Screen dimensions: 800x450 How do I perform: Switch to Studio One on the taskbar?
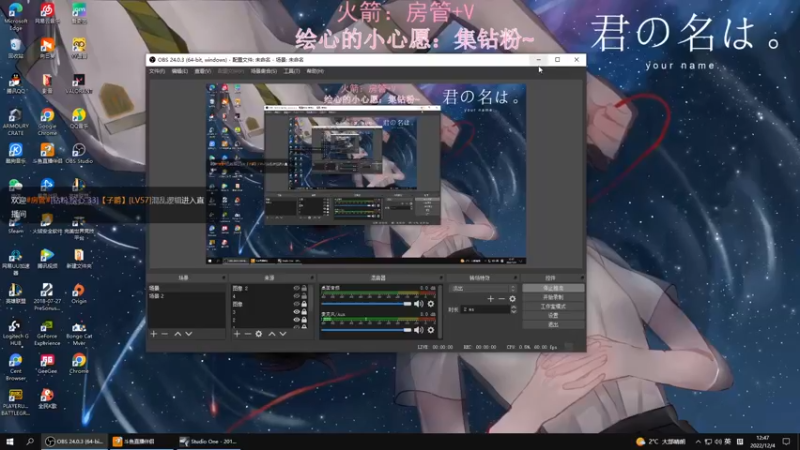tap(208, 441)
